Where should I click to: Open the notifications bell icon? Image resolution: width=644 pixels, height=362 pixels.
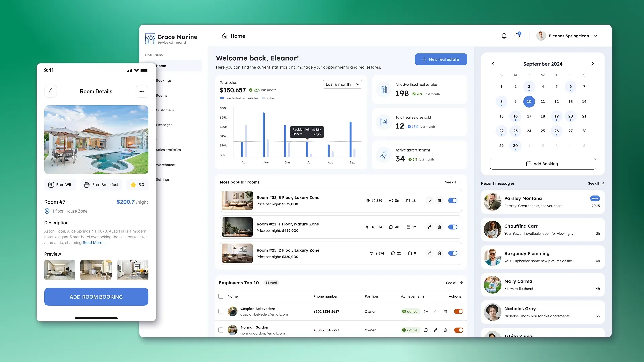504,36
